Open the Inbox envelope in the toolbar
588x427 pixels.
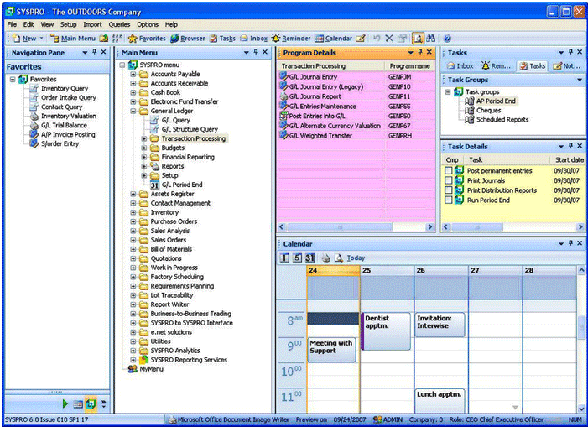[x=254, y=38]
